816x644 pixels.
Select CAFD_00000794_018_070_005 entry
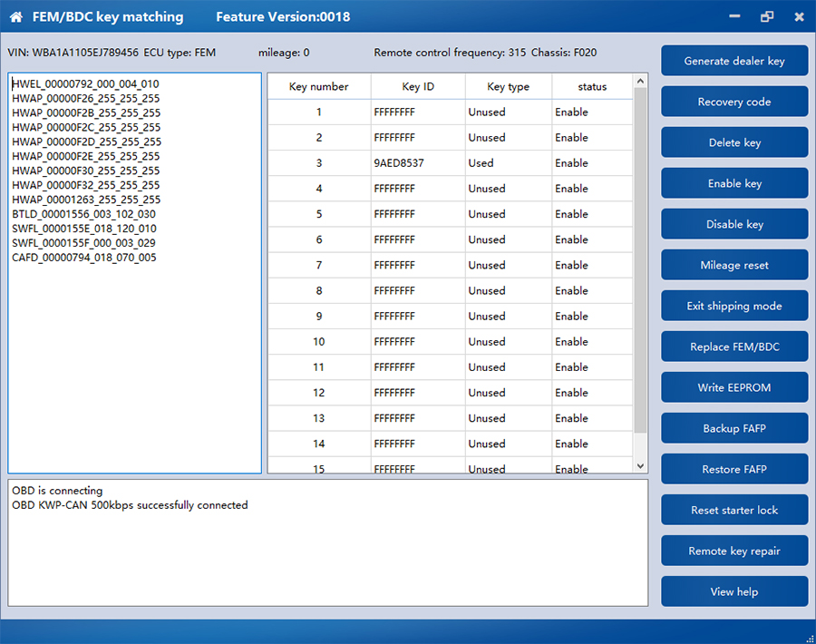[84, 258]
